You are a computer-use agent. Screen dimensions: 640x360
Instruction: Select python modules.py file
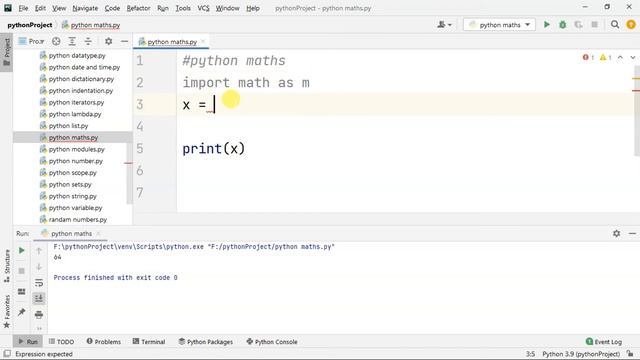(x=76, y=149)
